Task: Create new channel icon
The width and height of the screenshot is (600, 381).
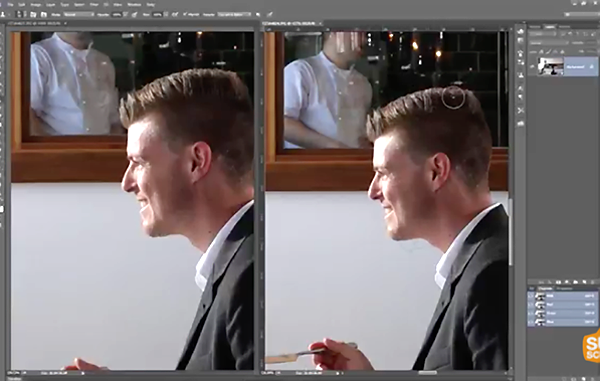Action: pos(584,379)
